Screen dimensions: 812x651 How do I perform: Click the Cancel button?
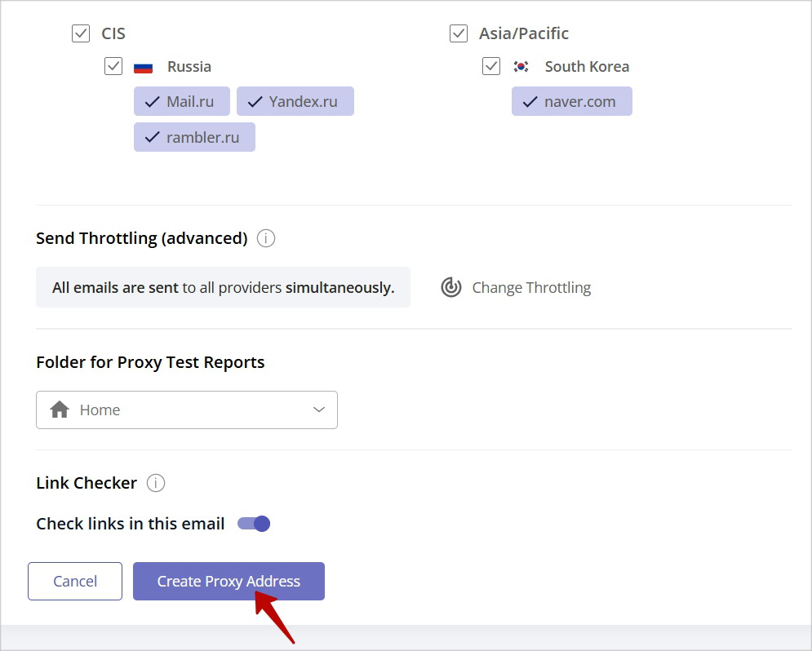coord(75,581)
